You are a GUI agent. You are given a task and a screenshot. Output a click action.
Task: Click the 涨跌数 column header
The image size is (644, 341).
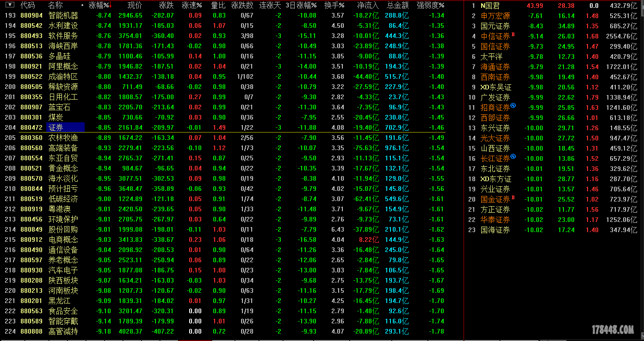click(x=242, y=5)
